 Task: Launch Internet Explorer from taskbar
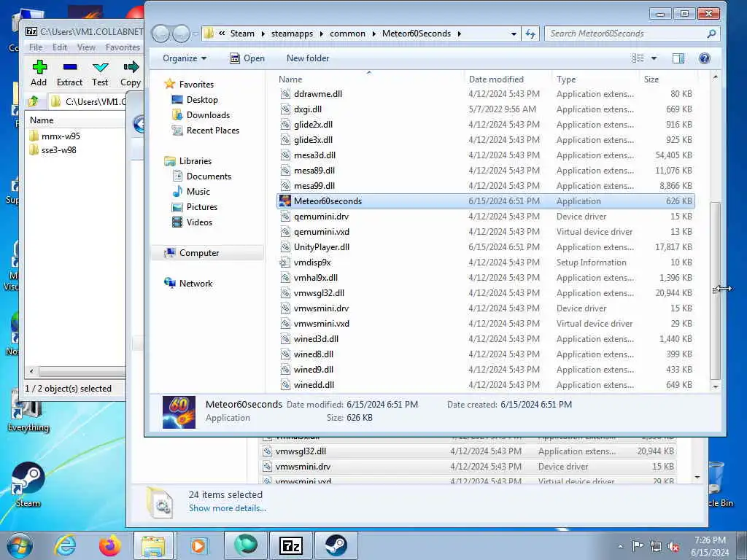[65, 545]
